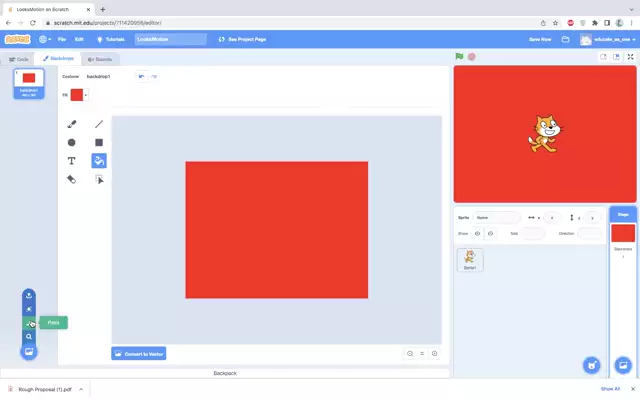This screenshot has height=400, width=640.
Task: Click the red Fill color swatch
Action: coord(77,95)
